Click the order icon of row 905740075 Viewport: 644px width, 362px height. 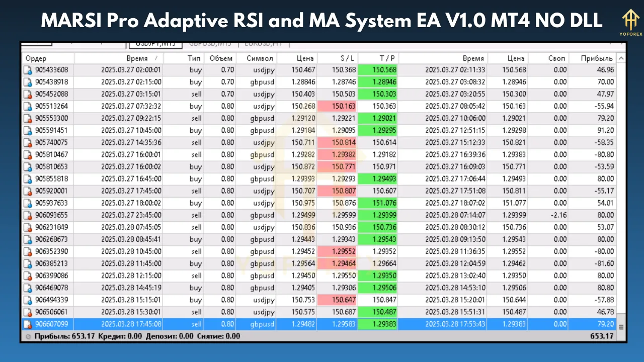pyautogui.click(x=29, y=142)
